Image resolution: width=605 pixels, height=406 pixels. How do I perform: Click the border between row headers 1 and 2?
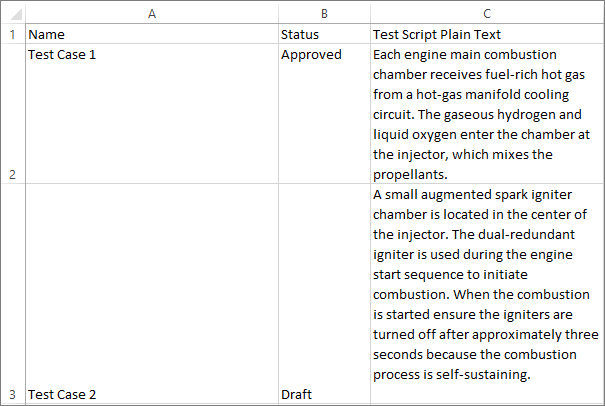(13, 44)
